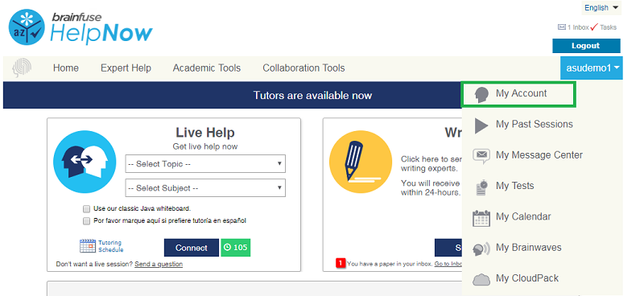This screenshot has width=644, height=296.
Task: Click the head fingerprint icon in navbar
Action: pyautogui.click(x=22, y=68)
